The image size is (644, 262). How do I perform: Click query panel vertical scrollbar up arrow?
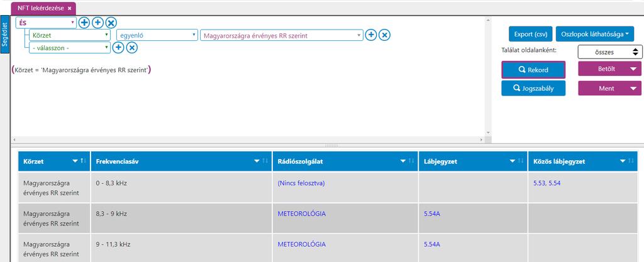pyautogui.click(x=488, y=19)
